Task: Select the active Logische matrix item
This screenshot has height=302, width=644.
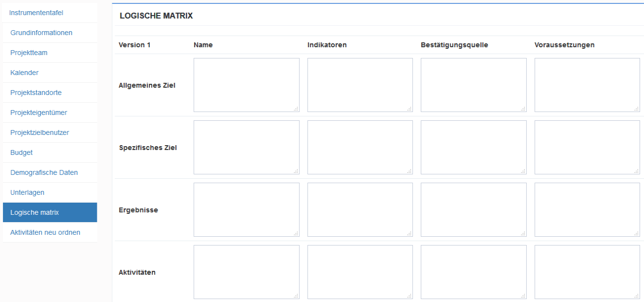Action: pos(50,212)
